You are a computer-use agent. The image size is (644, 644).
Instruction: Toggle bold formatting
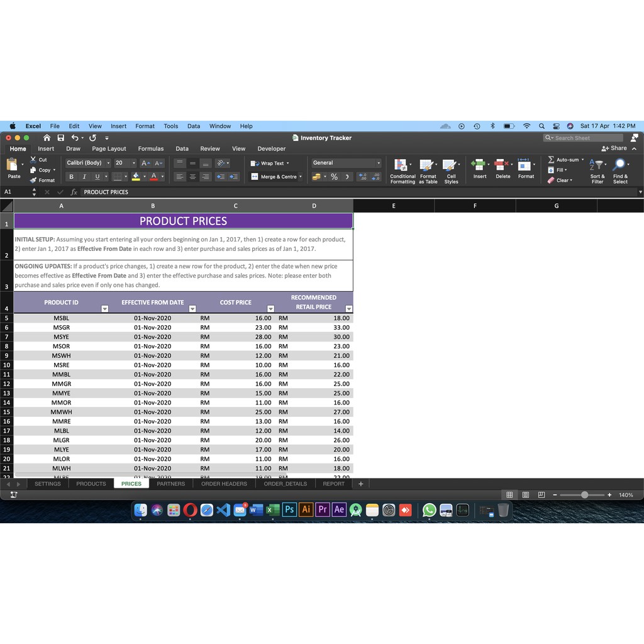tap(71, 177)
